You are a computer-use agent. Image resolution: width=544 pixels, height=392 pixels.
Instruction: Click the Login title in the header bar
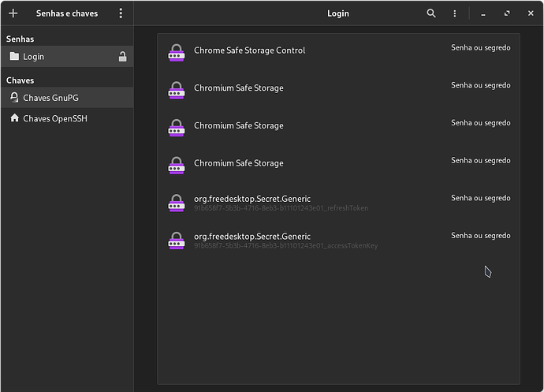(x=337, y=13)
